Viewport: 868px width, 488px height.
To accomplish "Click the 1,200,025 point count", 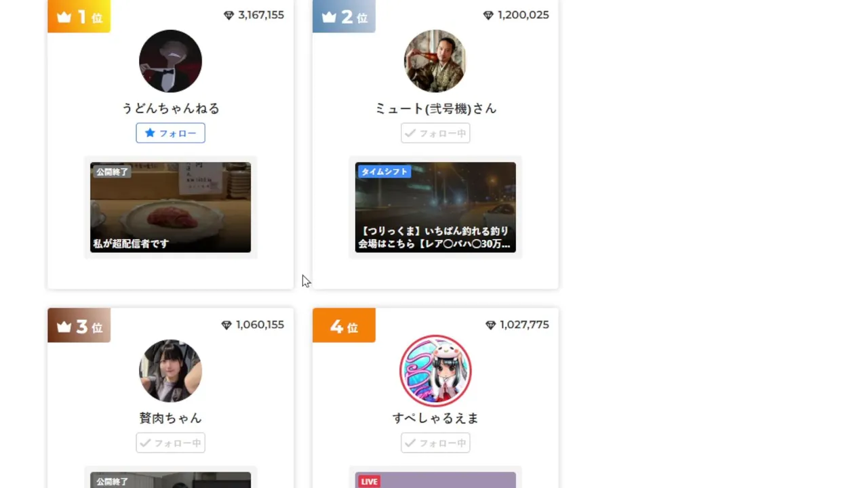I will [523, 15].
